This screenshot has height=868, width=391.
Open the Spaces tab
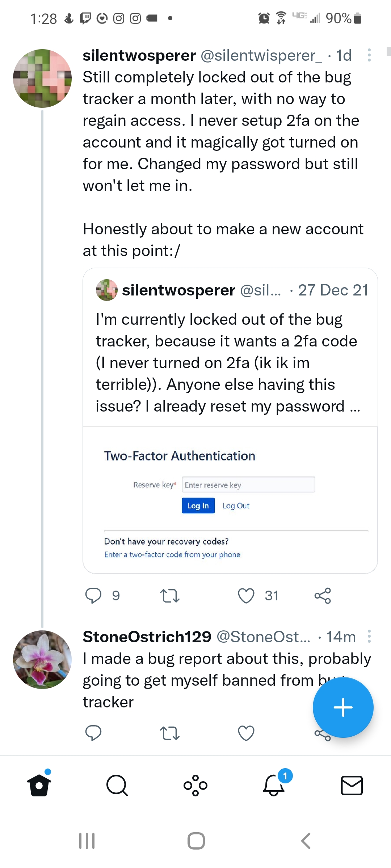tap(195, 785)
